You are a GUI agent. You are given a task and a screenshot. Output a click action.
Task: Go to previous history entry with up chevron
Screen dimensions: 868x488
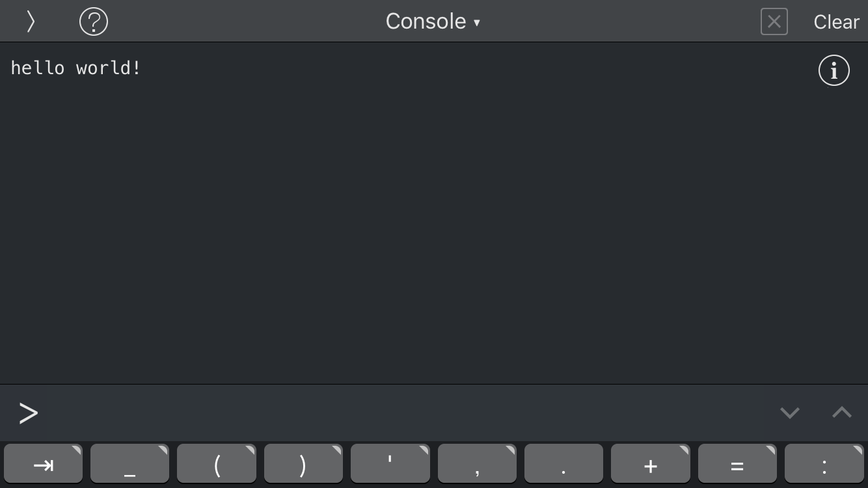(842, 413)
